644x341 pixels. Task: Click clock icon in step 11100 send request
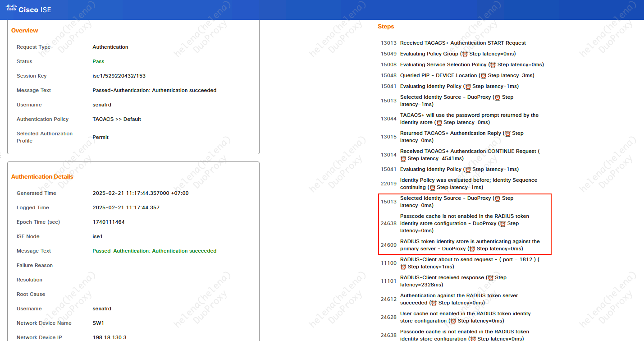(x=403, y=267)
